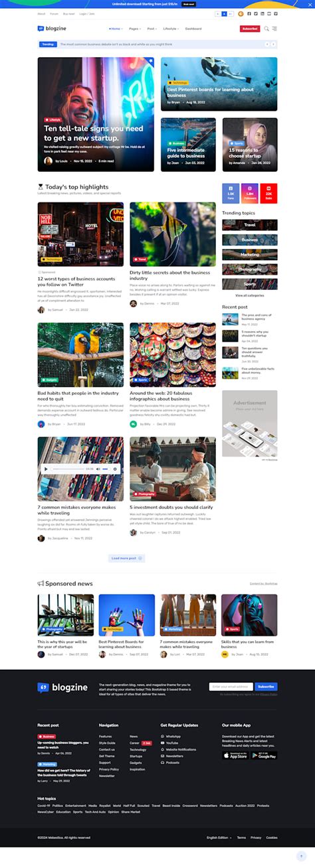Play the audio player in the post
This screenshot has width=315, height=868.
(47, 469)
